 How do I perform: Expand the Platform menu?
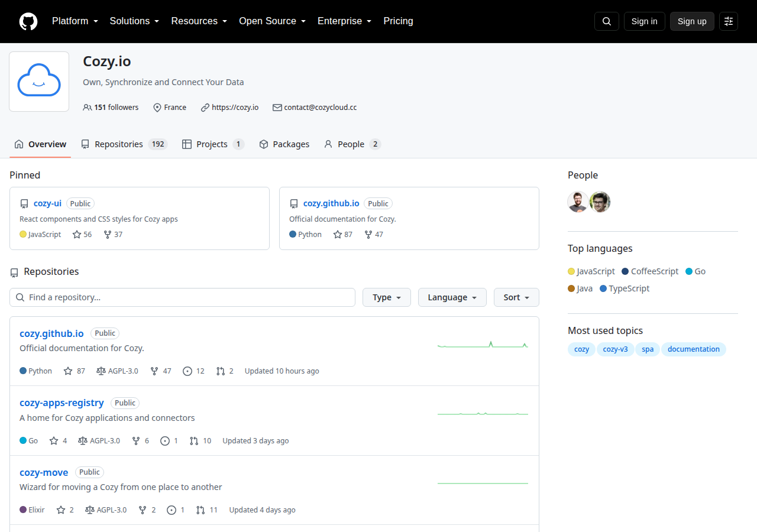pos(75,21)
